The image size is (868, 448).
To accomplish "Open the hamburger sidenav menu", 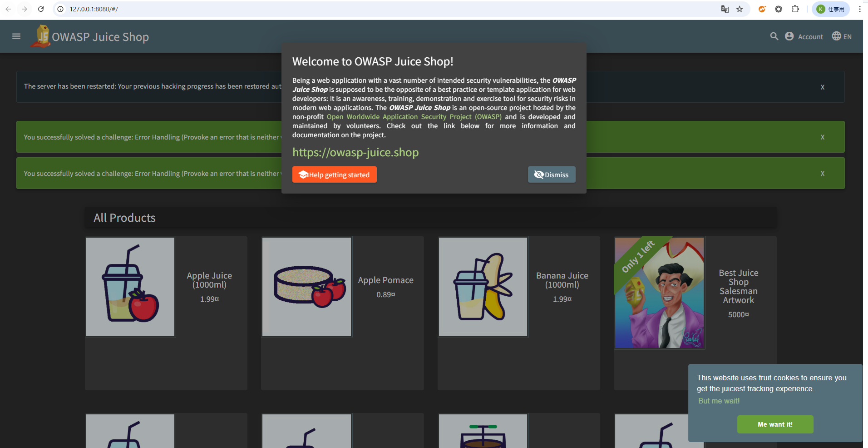I will click(16, 36).
